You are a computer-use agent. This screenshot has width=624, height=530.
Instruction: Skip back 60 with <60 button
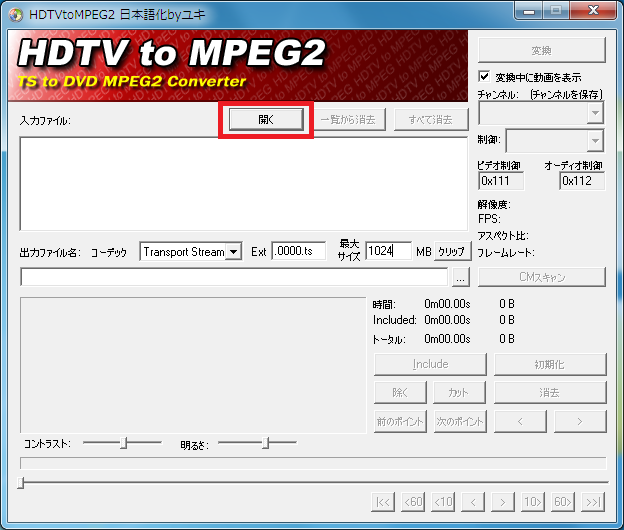pyautogui.click(x=413, y=502)
